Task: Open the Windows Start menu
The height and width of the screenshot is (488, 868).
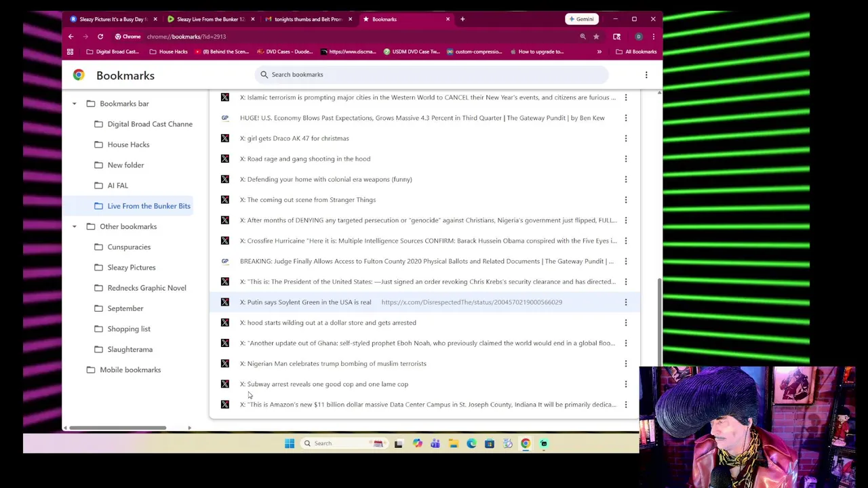Action: pyautogui.click(x=290, y=443)
